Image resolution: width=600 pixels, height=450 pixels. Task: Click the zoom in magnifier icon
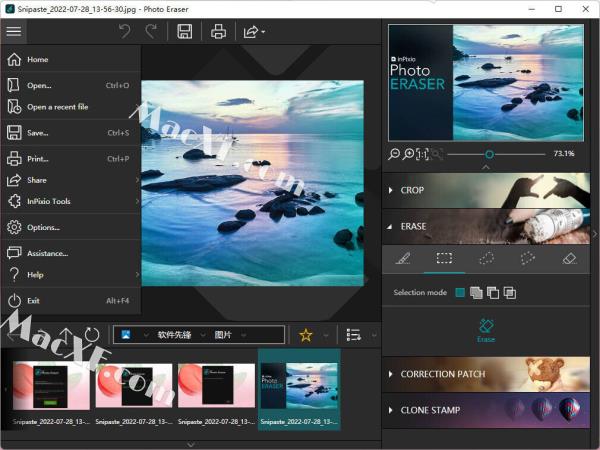[x=409, y=154]
